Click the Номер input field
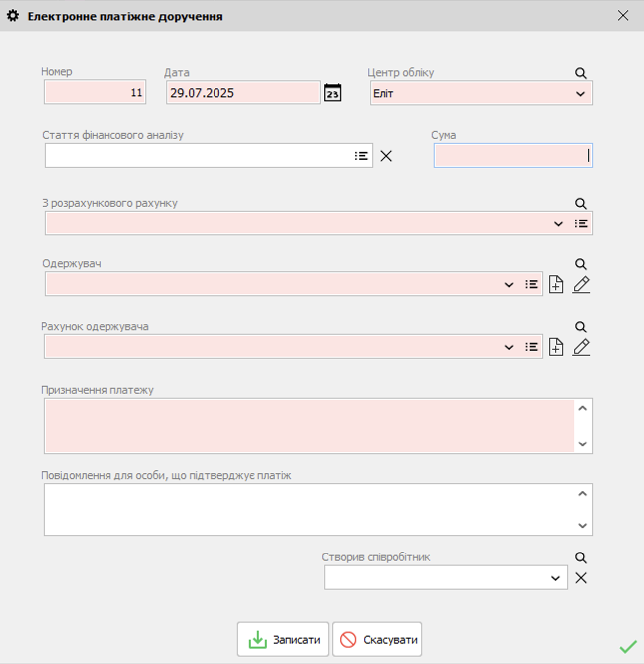The width and height of the screenshot is (644, 664). (x=95, y=92)
